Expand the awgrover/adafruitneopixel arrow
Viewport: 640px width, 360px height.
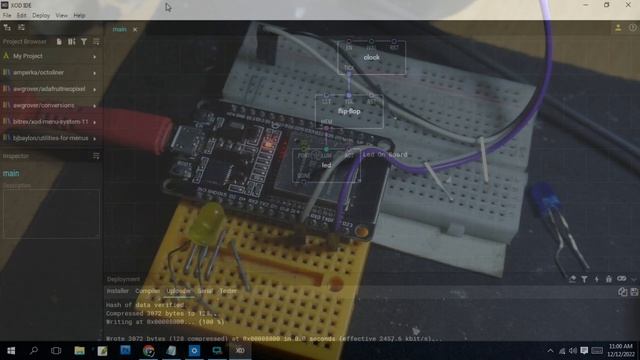tap(95, 89)
